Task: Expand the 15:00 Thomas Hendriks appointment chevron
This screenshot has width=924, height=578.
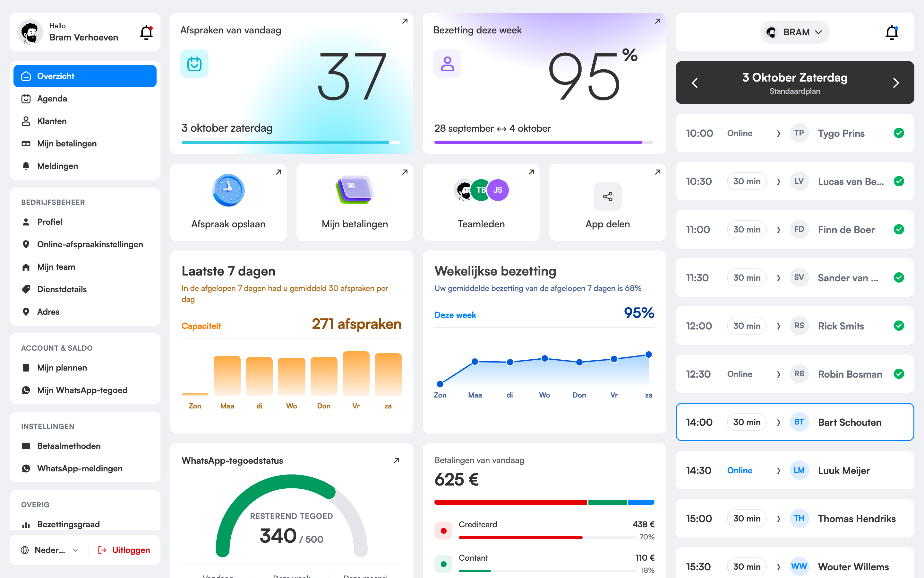Action: [779, 519]
